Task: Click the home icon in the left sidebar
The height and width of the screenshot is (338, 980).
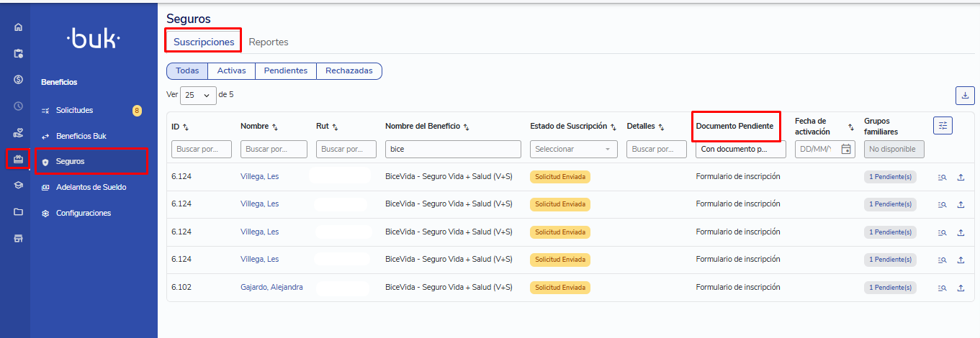Action: coord(19,27)
